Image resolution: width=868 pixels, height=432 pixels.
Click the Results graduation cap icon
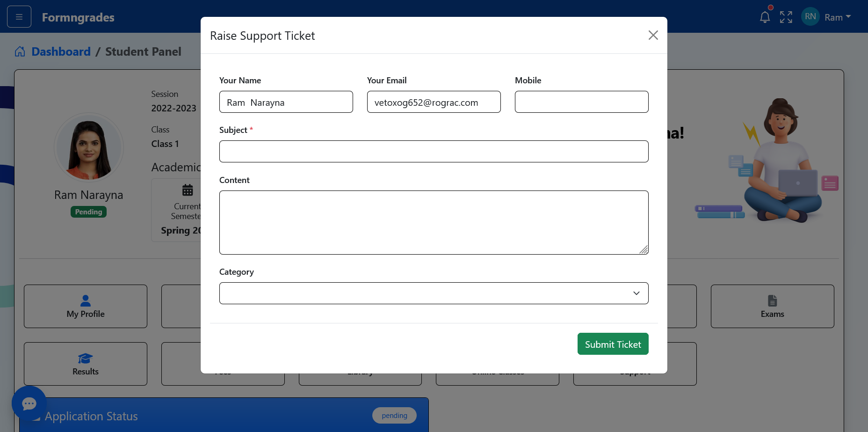[85, 358]
